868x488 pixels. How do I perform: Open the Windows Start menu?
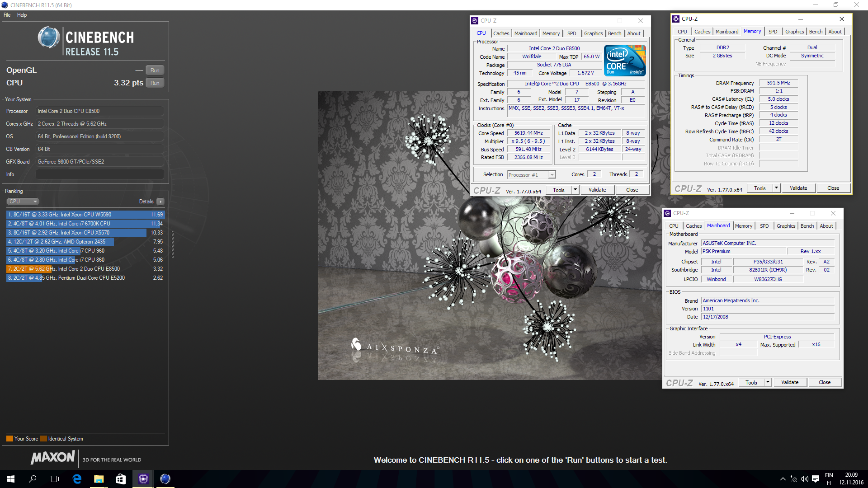coord(11,479)
